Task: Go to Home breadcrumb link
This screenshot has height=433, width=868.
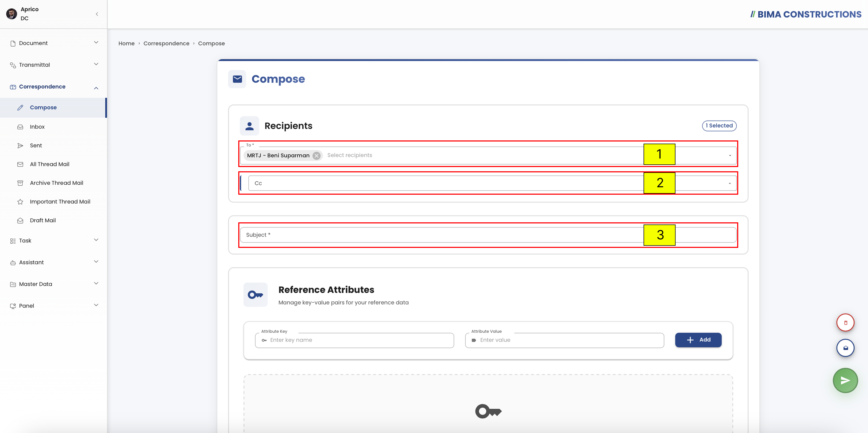Action: (126, 43)
